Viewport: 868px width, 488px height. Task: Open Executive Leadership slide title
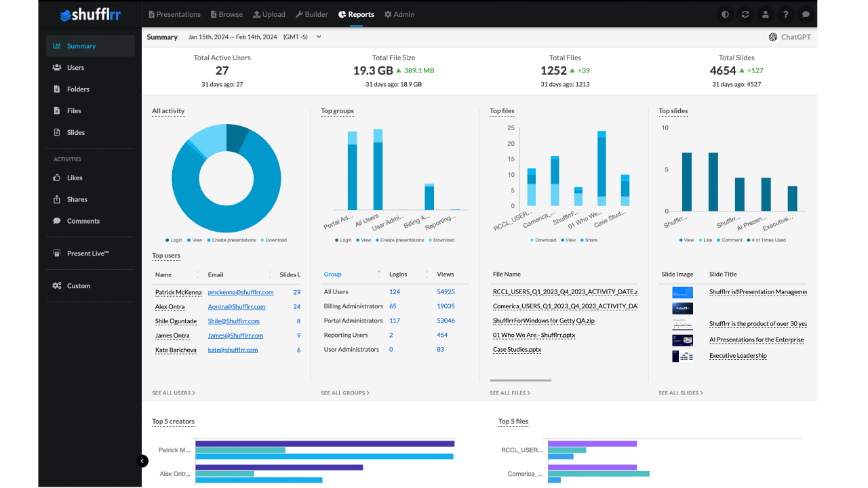tap(738, 356)
